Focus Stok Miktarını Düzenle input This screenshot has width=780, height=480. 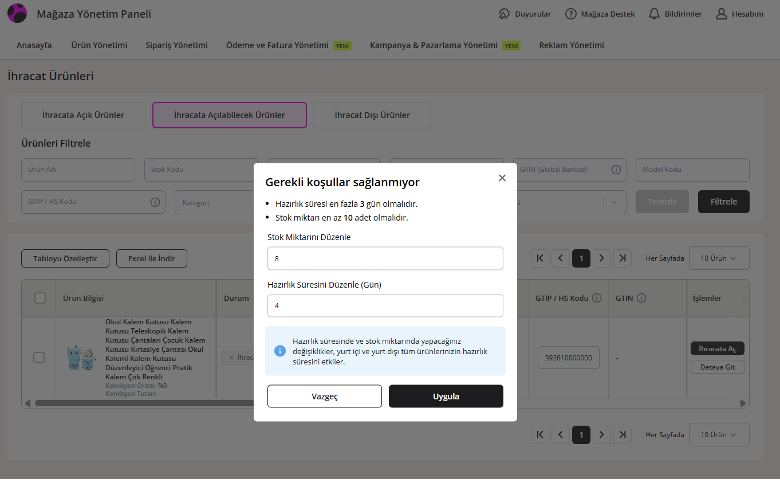[x=385, y=258]
